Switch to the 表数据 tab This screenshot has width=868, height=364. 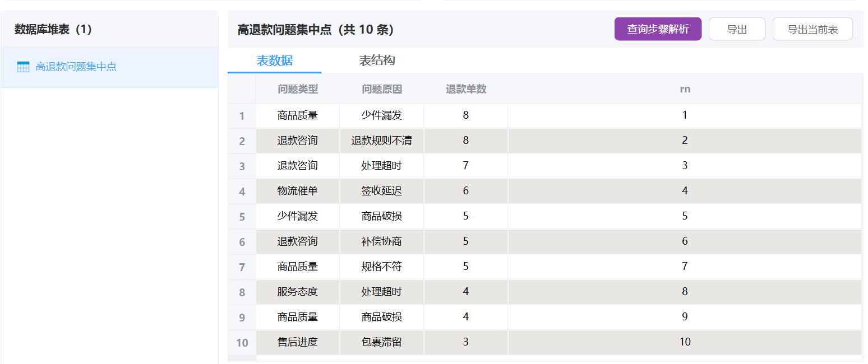tap(274, 60)
